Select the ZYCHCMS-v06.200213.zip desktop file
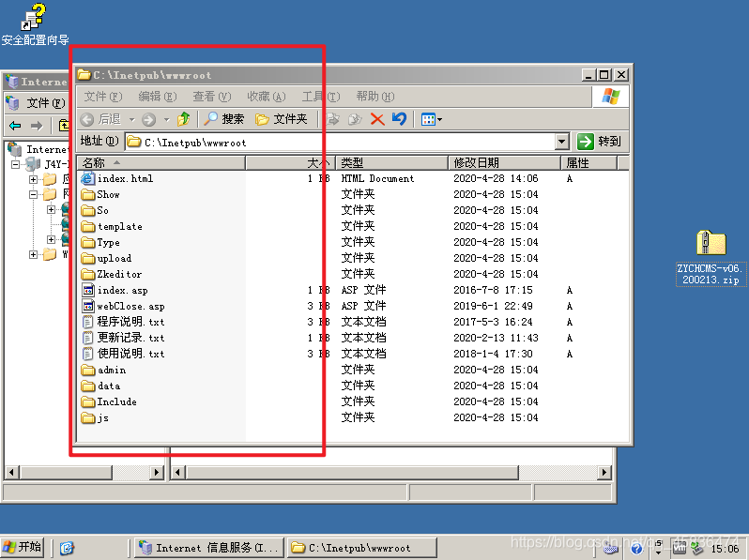Viewport: 749px width, 560px height. pos(711,257)
